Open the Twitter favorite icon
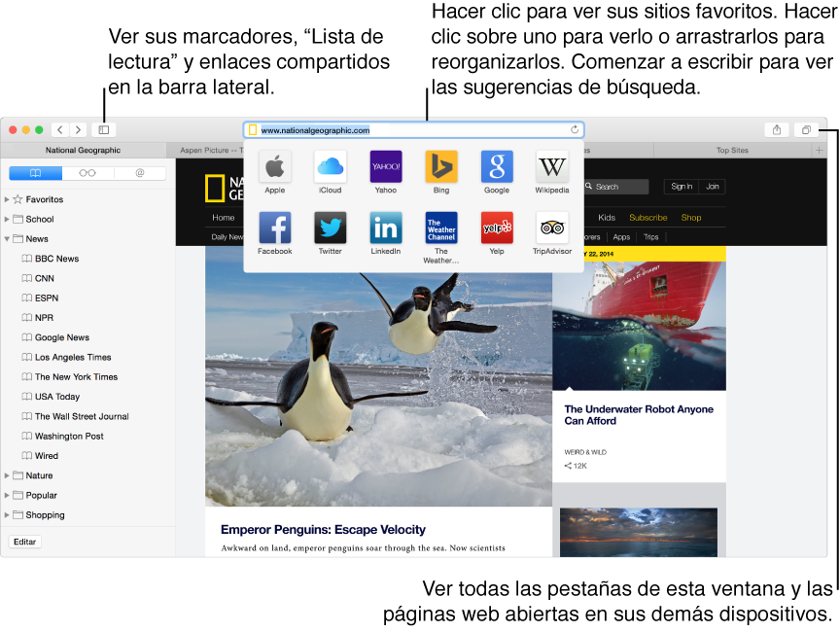The width and height of the screenshot is (840, 632). (330, 228)
